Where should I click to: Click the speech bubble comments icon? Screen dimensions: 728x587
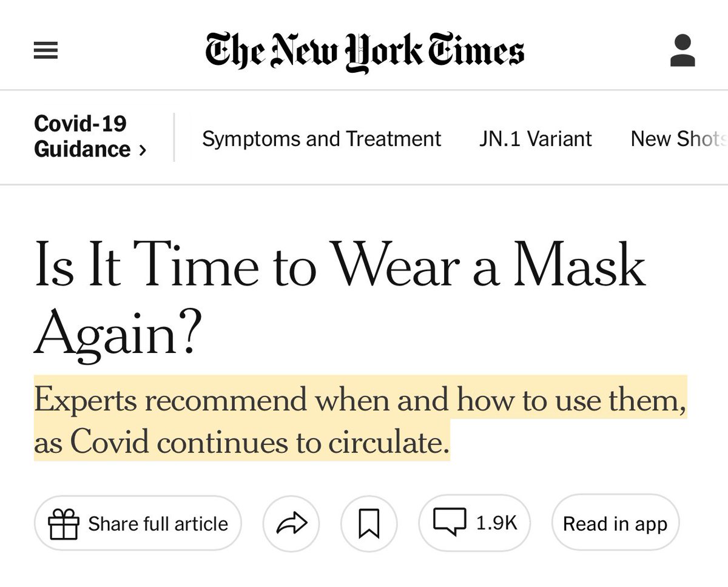click(x=450, y=522)
